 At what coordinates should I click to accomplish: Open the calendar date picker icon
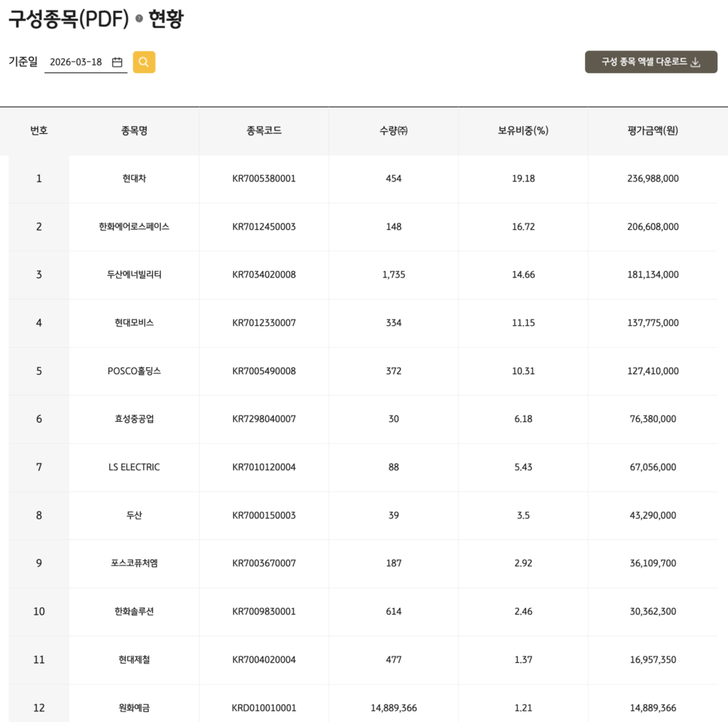117,63
